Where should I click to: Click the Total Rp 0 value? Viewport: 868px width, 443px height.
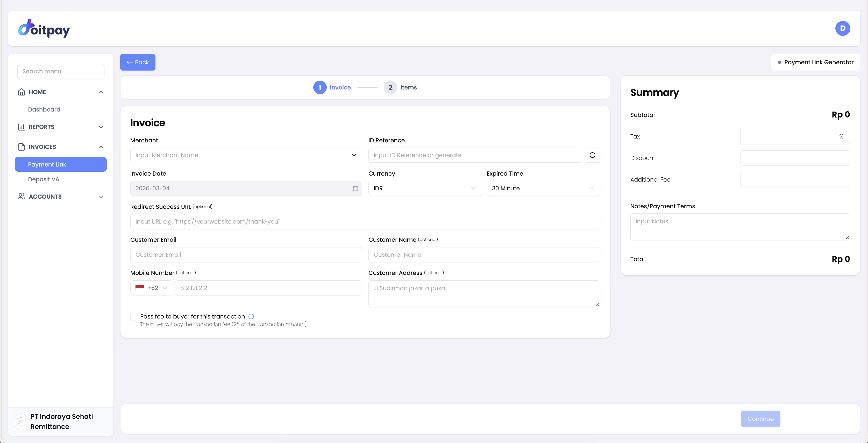(x=840, y=259)
